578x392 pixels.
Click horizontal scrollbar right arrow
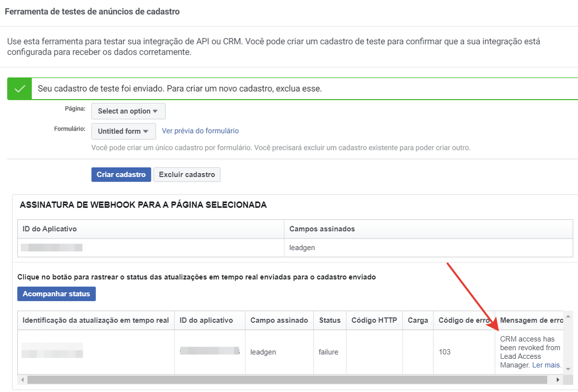coord(558,380)
